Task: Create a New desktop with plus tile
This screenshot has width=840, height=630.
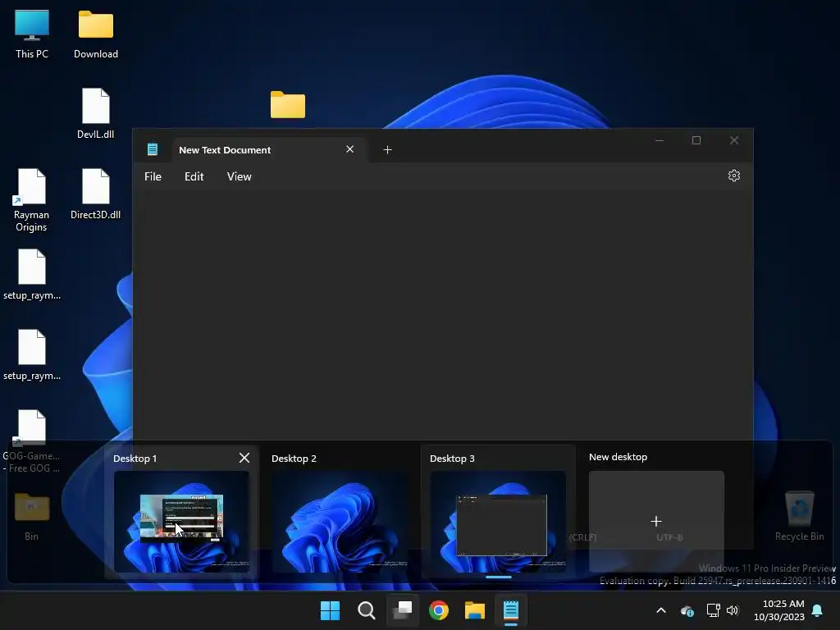Action: (656, 521)
